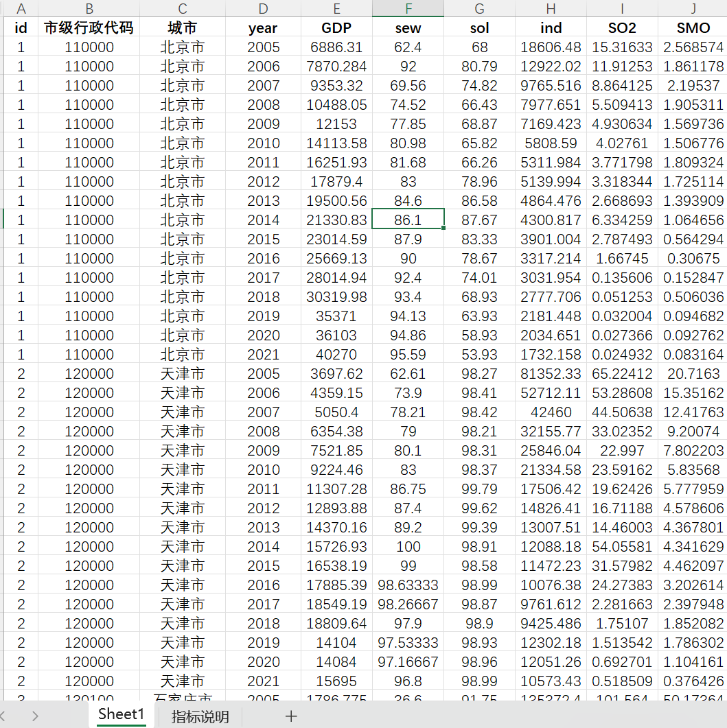Select the selected cell with value 86.1
This screenshot has height=728, width=727.
click(408, 220)
